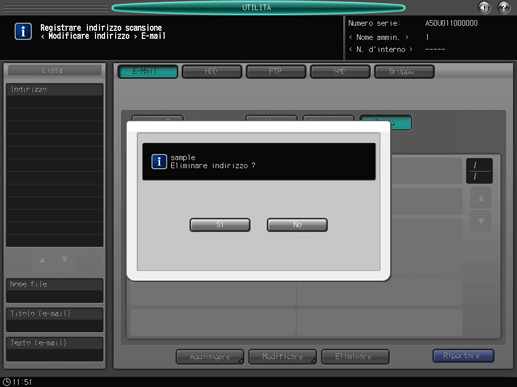Click the Lista header button
Viewport: 517px width, 387px height.
click(54, 70)
